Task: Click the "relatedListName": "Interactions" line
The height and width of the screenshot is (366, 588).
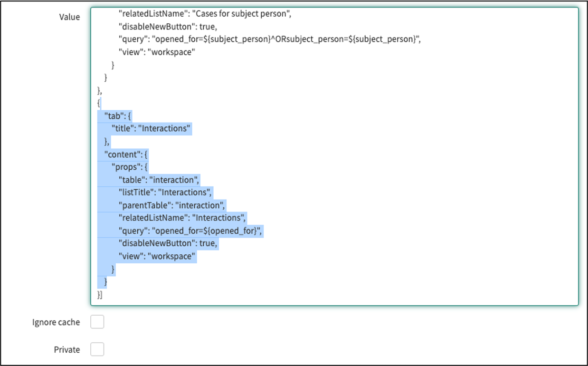Action: [182, 218]
